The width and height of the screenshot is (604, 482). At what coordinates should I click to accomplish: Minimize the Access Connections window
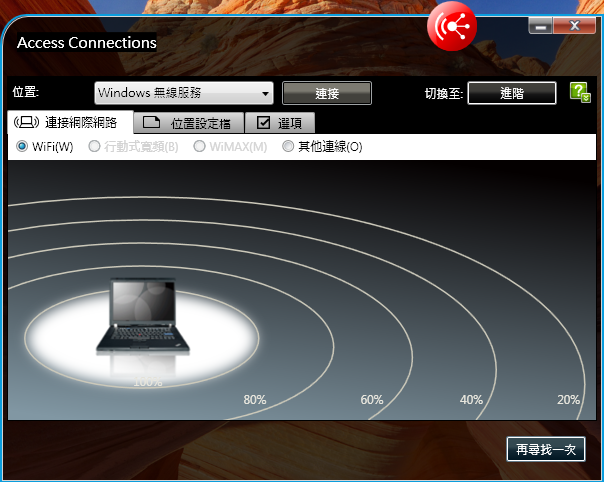coord(540,26)
